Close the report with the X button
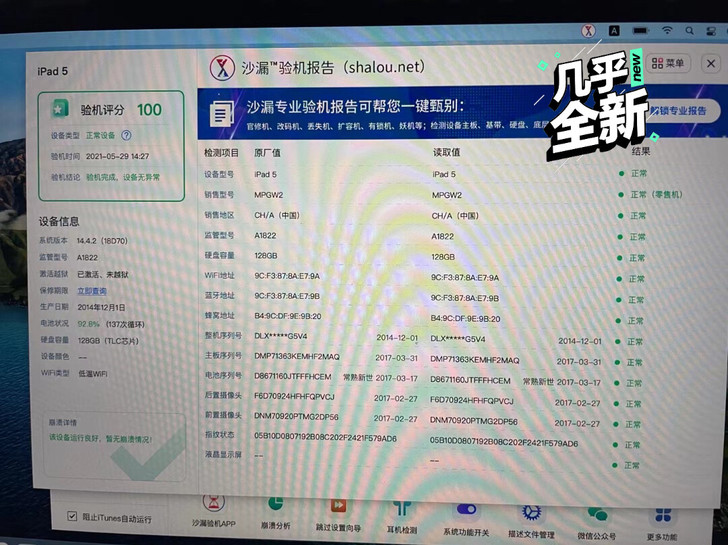728x545 pixels. pyautogui.click(x=711, y=64)
